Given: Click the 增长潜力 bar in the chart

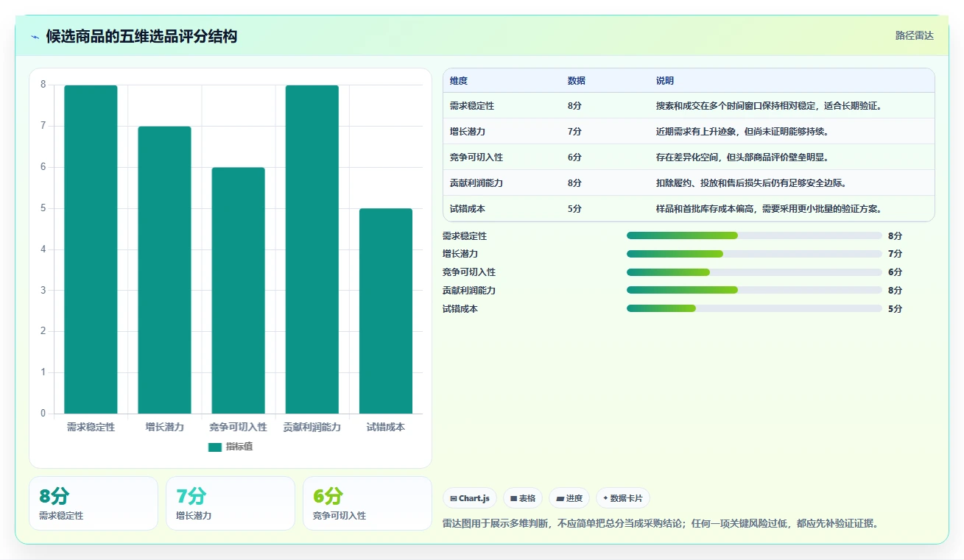Looking at the screenshot, I should click(x=164, y=270).
